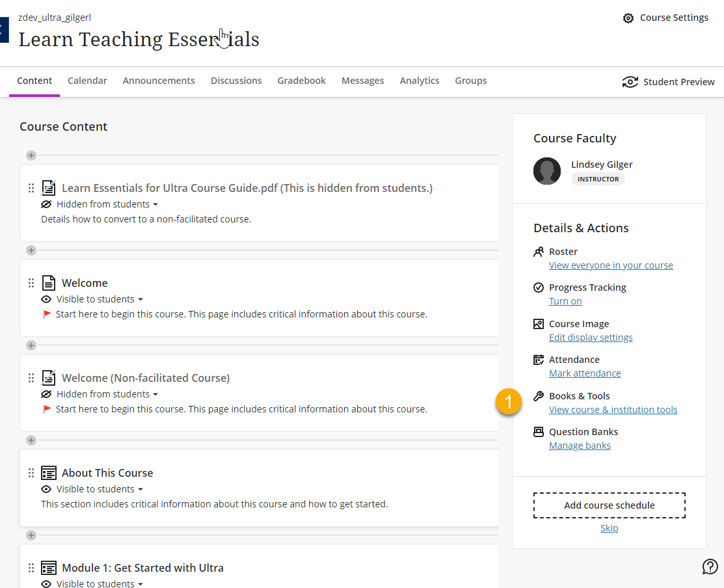Open the Announcements tab
724x588 pixels.
pyautogui.click(x=159, y=81)
